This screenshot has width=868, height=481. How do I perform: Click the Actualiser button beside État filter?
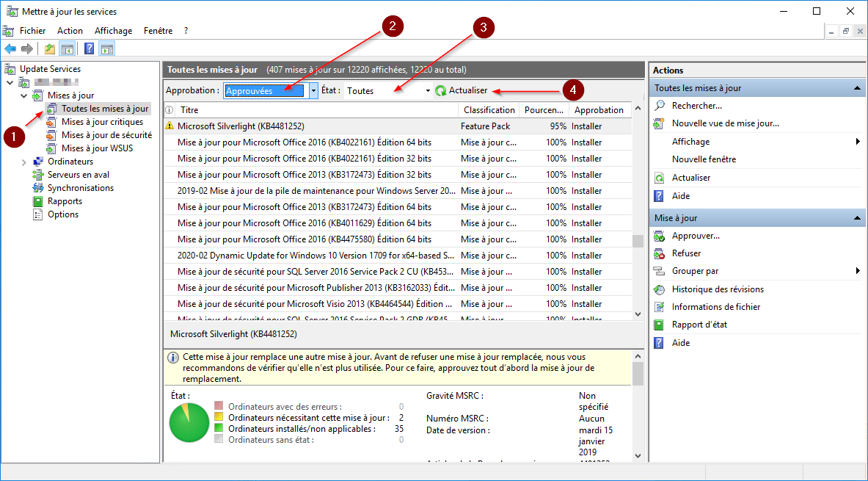point(461,91)
